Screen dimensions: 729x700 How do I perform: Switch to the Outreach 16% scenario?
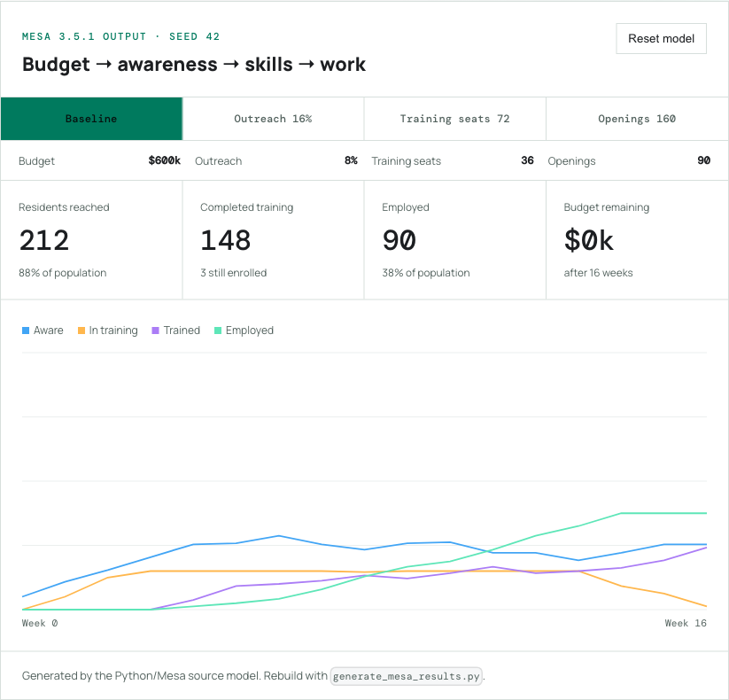(273, 119)
